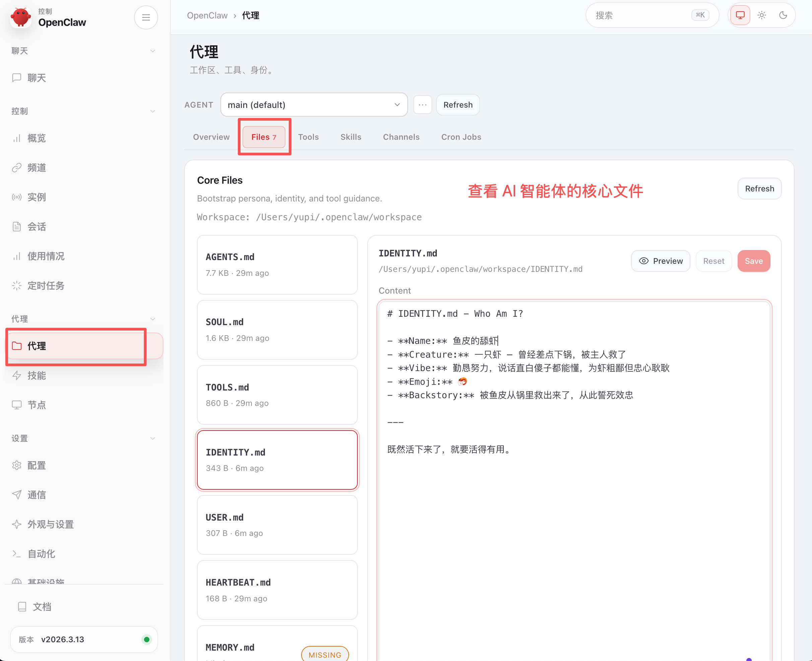Switch to the light theme sun icon
The height and width of the screenshot is (661, 812).
[761, 15]
